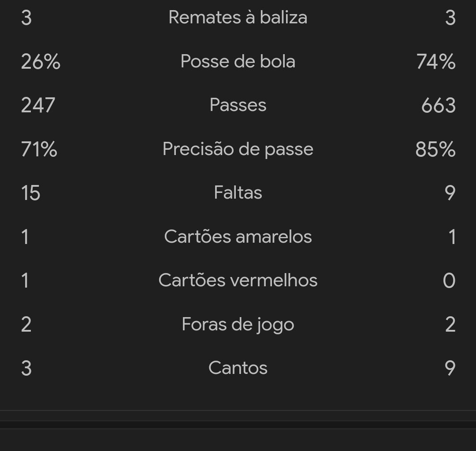Image resolution: width=476 pixels, height=451 pixels.
Task: Click the Faltas stat label
Action: pyautogui.click(x=238, y=192)
